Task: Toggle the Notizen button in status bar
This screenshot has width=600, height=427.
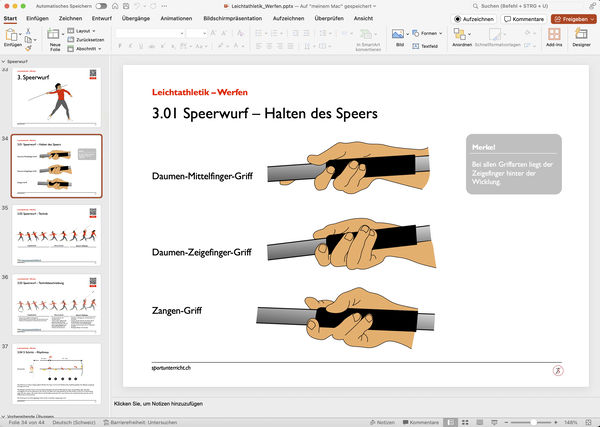Action: click(x=382, y=422)
